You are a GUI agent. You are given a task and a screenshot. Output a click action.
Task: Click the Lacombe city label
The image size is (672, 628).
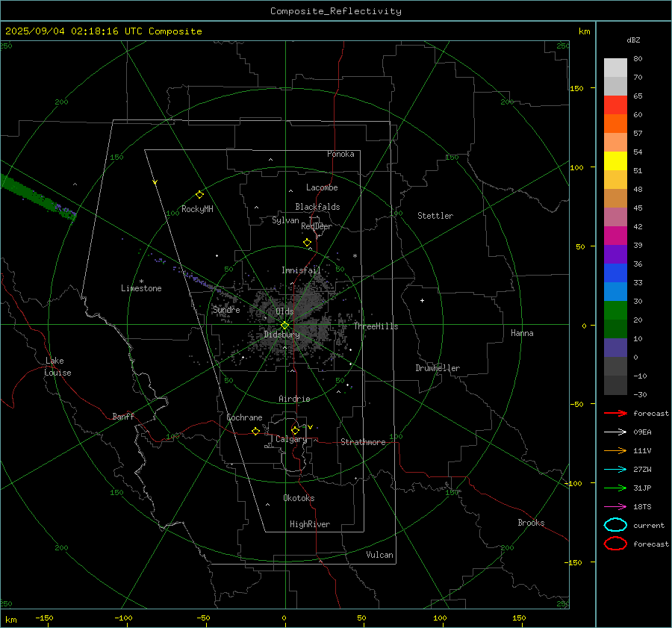coord(322,187)
